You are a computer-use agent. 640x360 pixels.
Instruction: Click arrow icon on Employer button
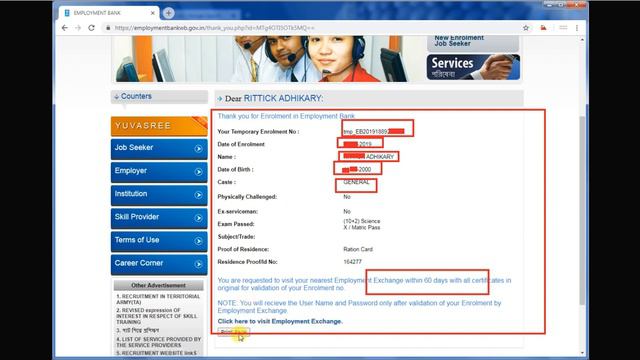[x=198, y=172]
